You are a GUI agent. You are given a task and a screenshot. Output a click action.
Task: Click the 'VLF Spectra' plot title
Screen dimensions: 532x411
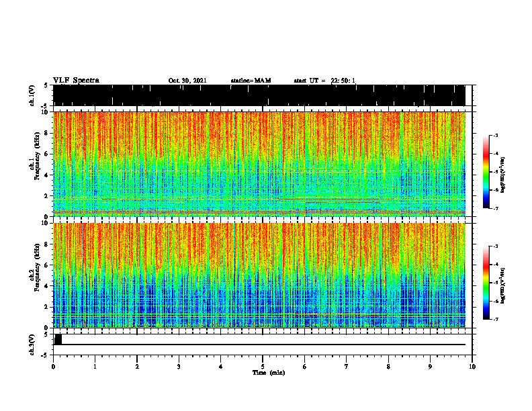[x=76, y=80]
